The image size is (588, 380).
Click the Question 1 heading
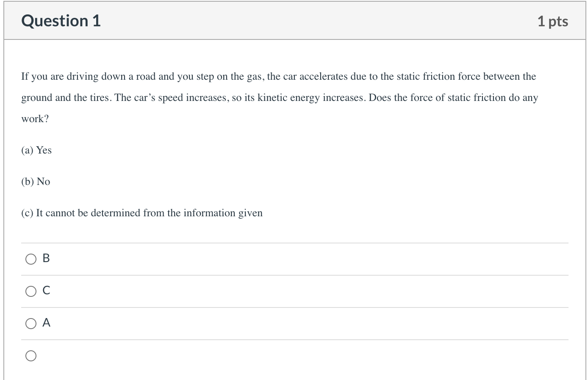point(61,21)
